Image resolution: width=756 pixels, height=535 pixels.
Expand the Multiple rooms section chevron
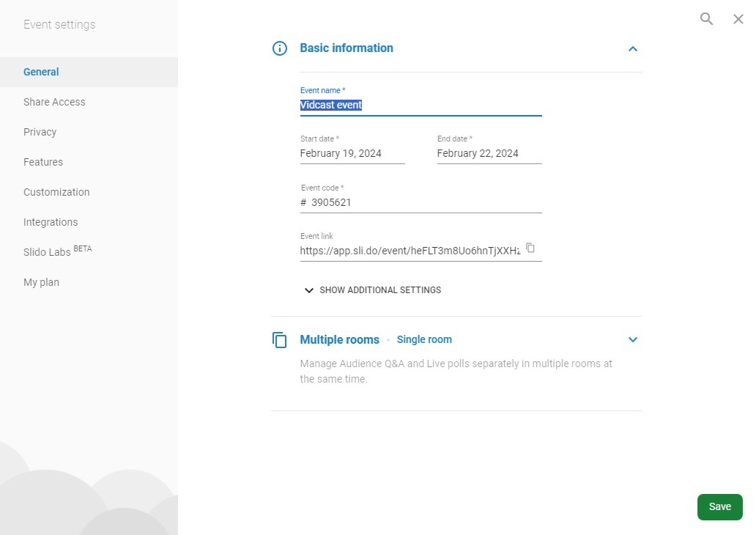[x=633, y=339]
